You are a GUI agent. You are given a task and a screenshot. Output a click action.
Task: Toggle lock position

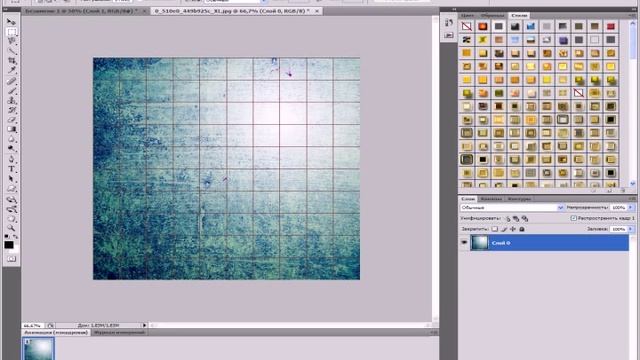point(513,229)
